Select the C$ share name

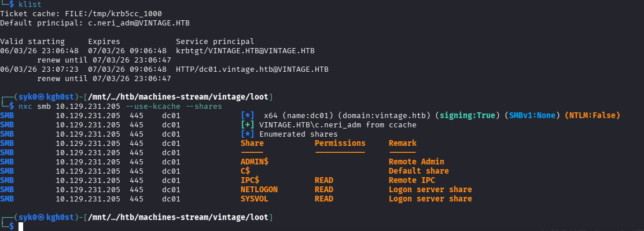point(245,171)
